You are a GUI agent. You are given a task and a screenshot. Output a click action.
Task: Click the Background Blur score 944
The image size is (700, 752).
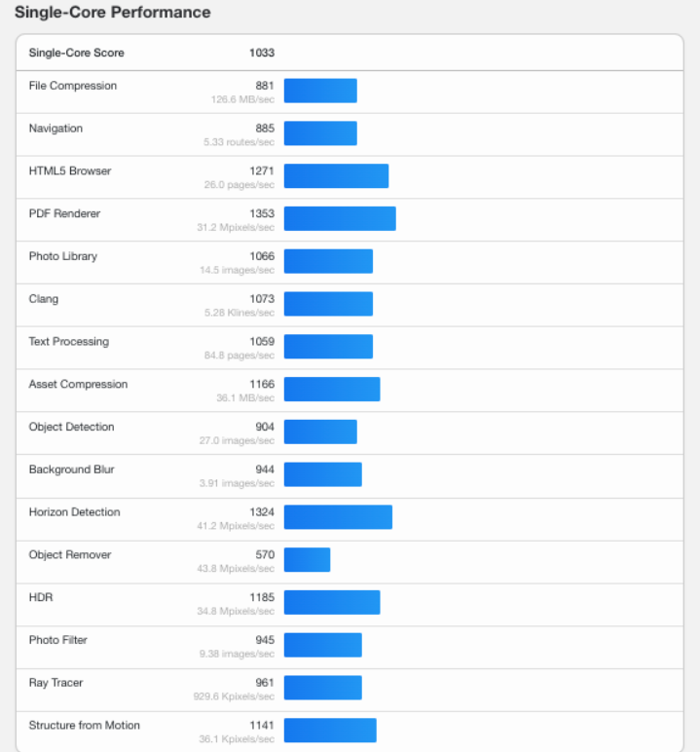click(x=264, y=470)
